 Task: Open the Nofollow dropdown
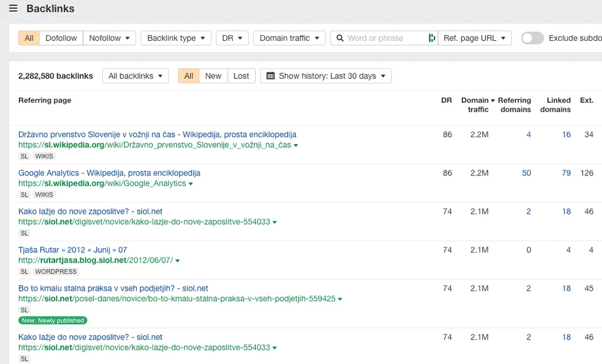point(109,38)
